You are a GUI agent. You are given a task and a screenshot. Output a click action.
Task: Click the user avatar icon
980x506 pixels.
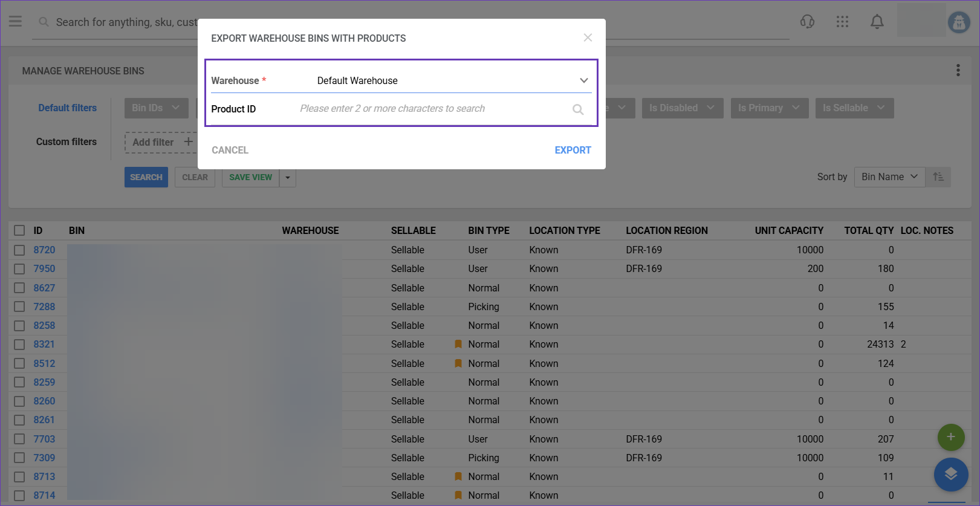tap(958, 22)
